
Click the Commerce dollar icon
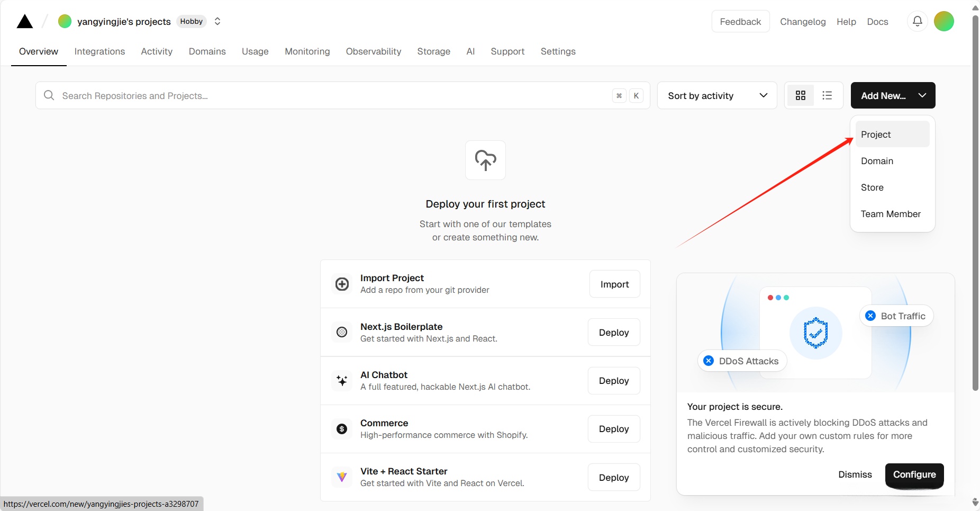click(342, 429)
